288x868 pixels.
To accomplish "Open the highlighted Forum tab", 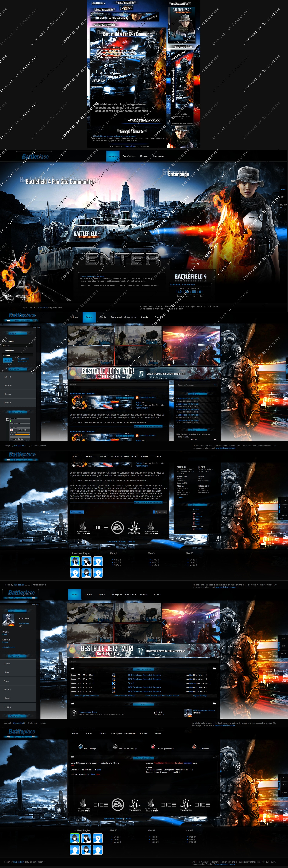I will [x=89, y=317].
